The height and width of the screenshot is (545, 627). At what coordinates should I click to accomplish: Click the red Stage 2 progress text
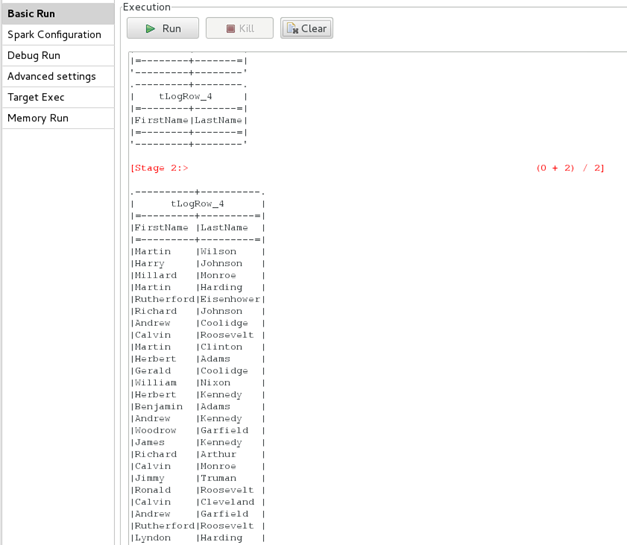coord(159,168)
